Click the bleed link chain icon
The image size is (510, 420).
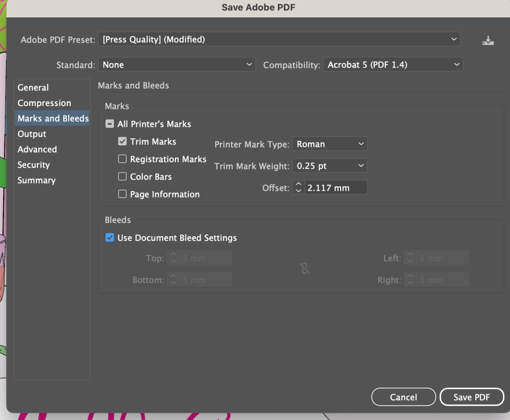tap(305, 269)
